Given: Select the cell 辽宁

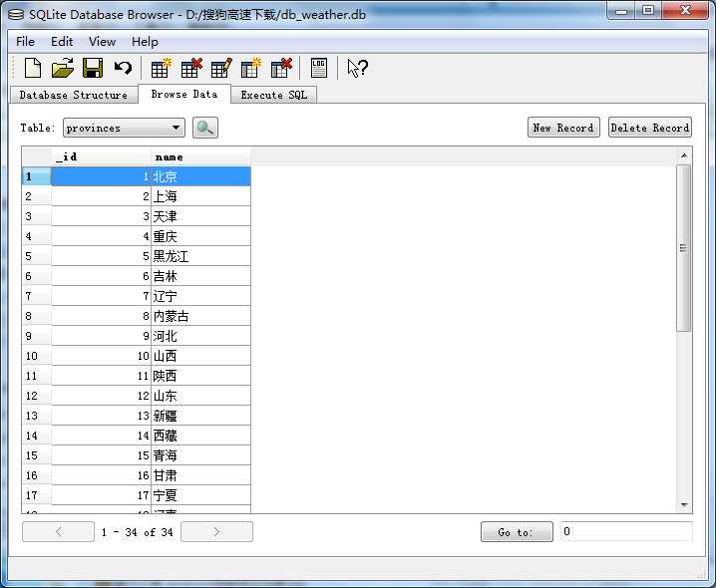Looking at the screenshot, I should 200,296.
